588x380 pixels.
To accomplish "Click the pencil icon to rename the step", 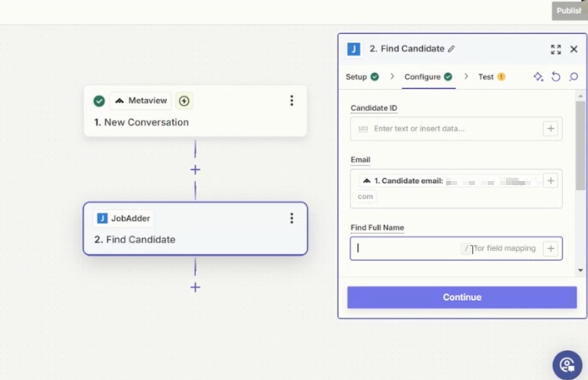I will (x=451, y=49).
